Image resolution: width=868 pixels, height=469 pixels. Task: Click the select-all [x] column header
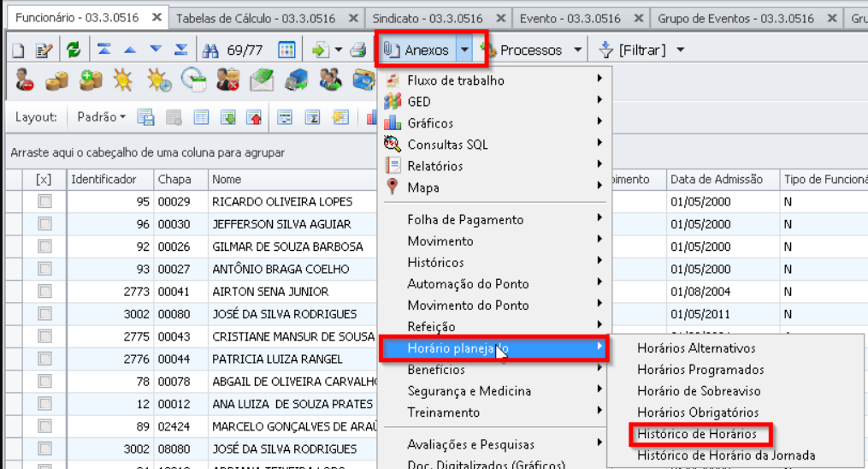[44, 180]
